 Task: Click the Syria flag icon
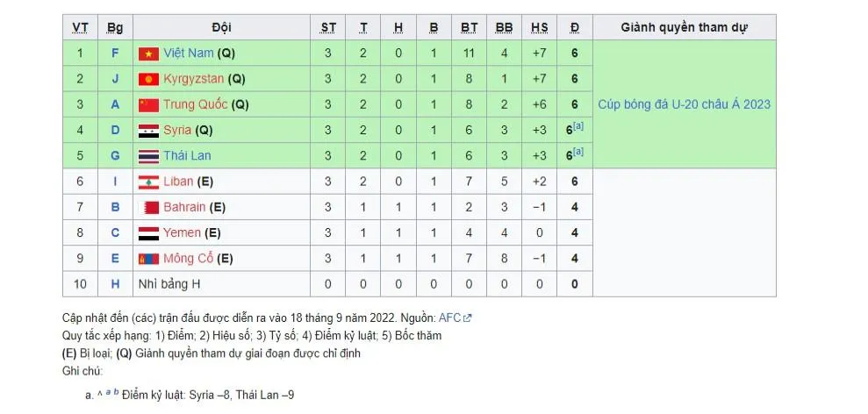[x=148, y=131]
